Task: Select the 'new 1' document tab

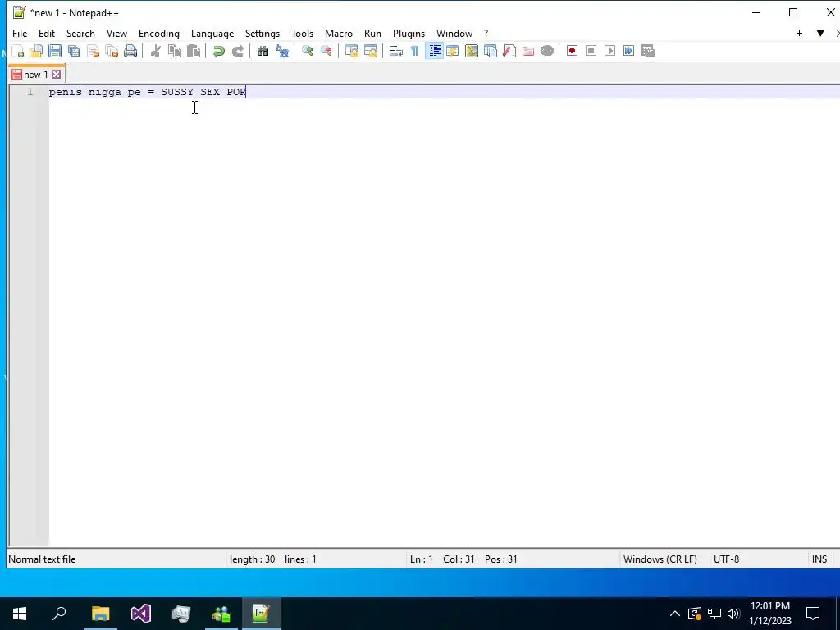Action: (35, 75)
